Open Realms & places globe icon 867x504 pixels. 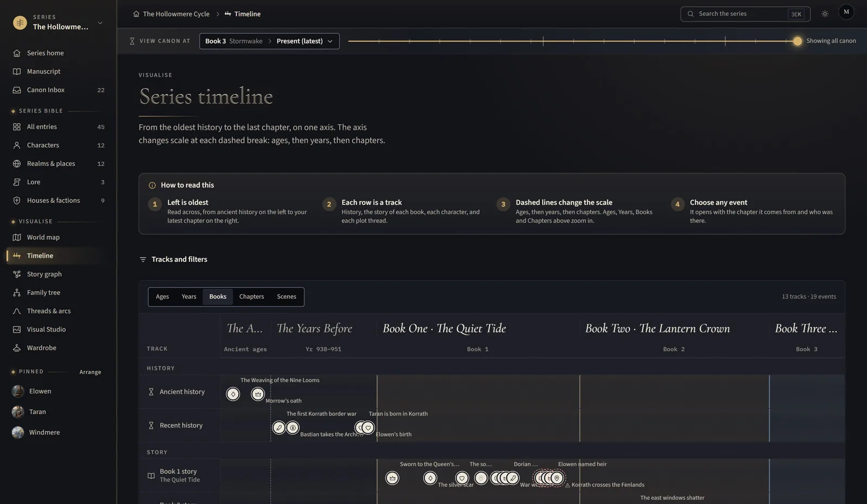click(17, 164)
